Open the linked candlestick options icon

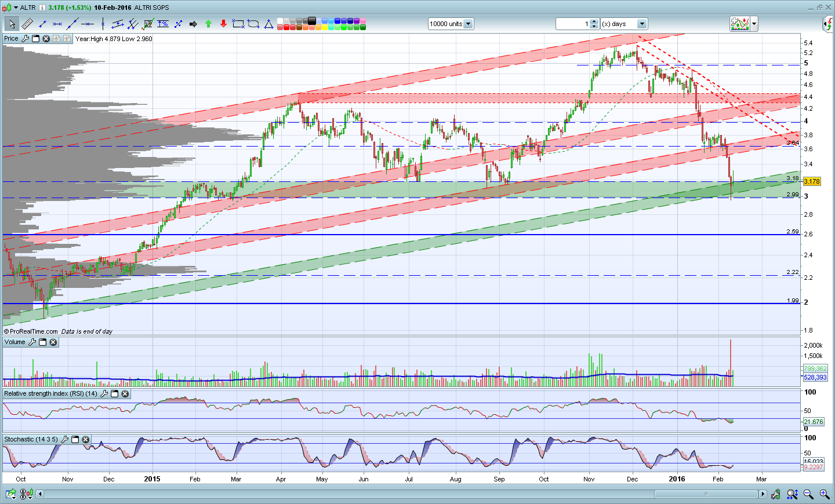(26, 494)
